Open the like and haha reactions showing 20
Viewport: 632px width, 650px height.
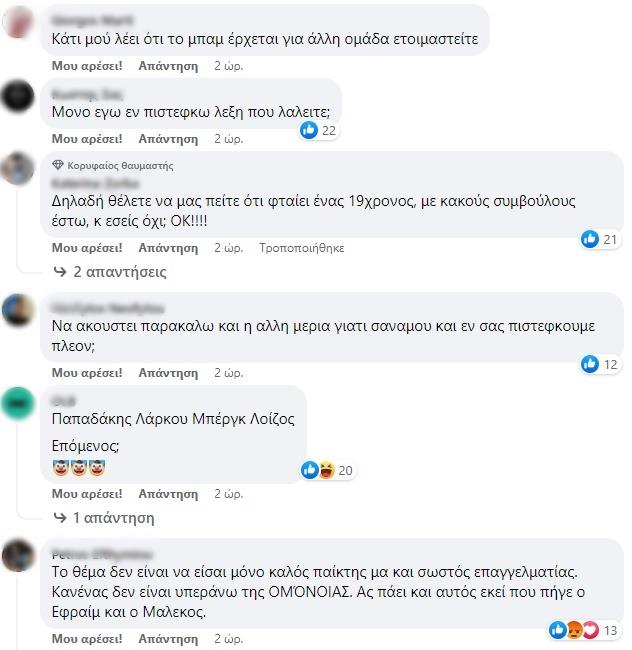(x=327, y=470)
